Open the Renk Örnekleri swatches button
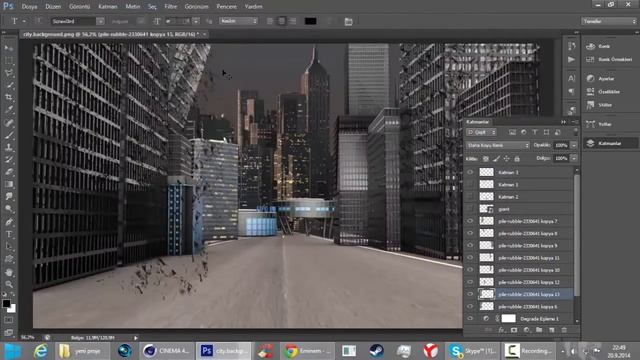The height and width of the screenshot is (360, 640). 609,60
